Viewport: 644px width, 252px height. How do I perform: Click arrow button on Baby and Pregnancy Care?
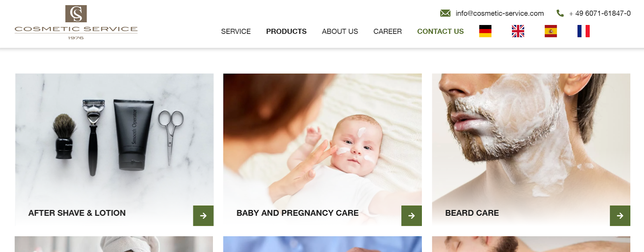411,216
